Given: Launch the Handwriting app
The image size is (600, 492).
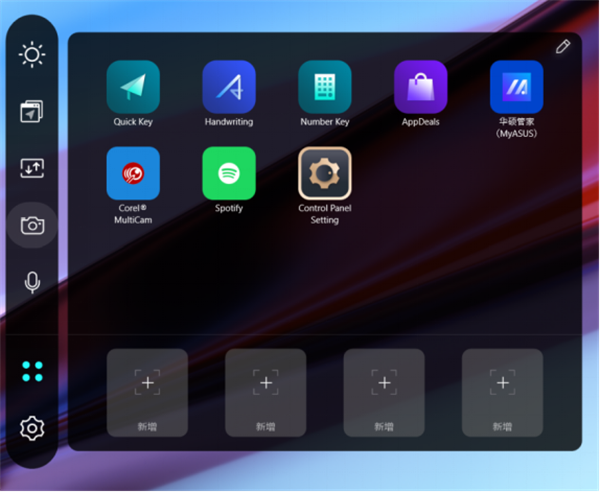Looking at the screenshot, I should coord(229,87).
